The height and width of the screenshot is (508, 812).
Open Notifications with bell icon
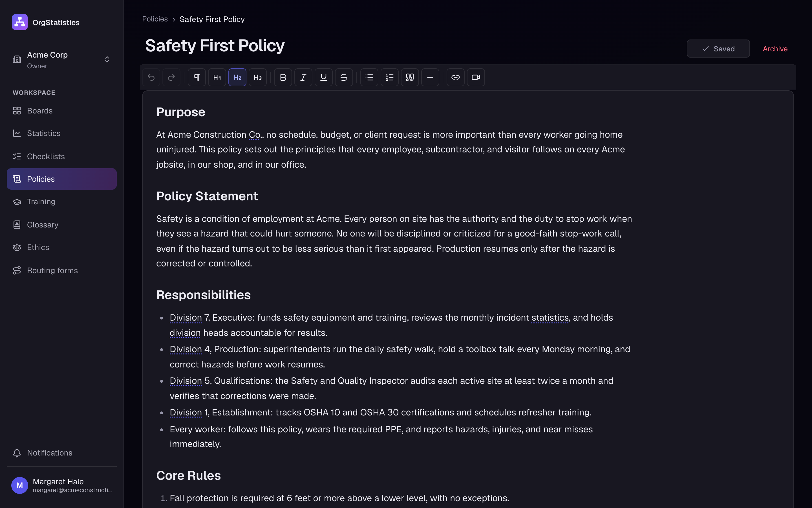pos(62,453)
